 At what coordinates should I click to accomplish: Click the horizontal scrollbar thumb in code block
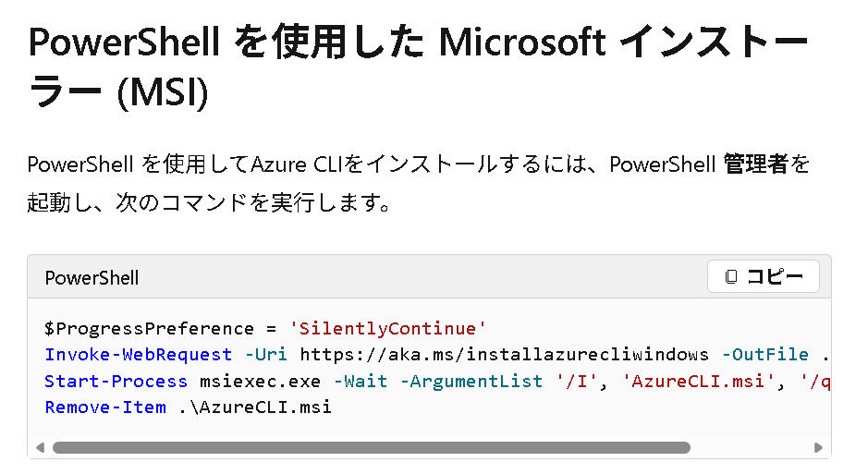coord(371,448)
